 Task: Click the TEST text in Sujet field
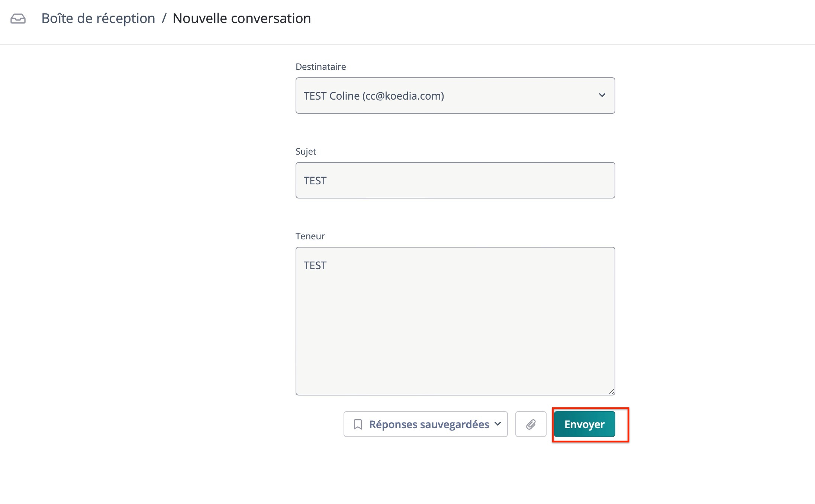coord(315,181)
